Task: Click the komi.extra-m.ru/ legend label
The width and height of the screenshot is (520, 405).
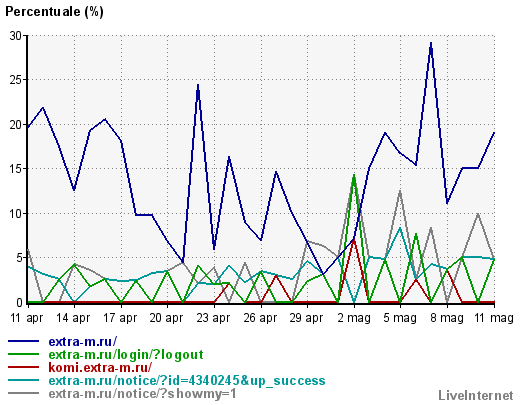Action: (100, 367)
